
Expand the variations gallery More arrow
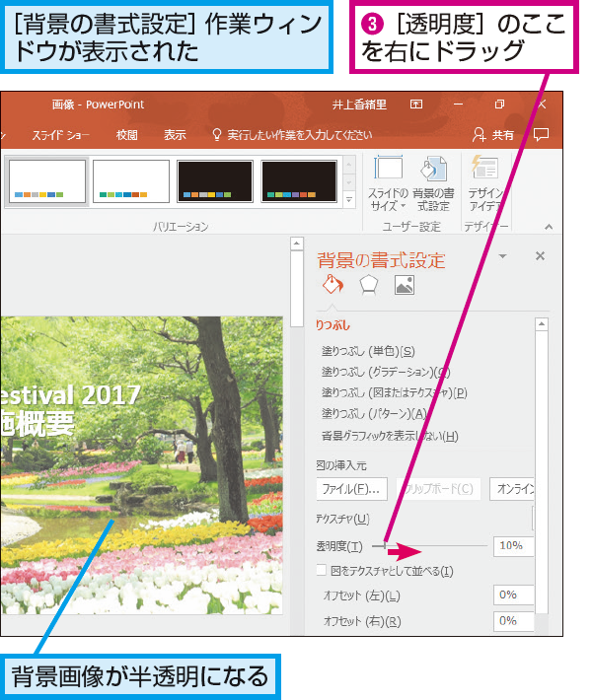pyautogui.click(x=349, y=199)
